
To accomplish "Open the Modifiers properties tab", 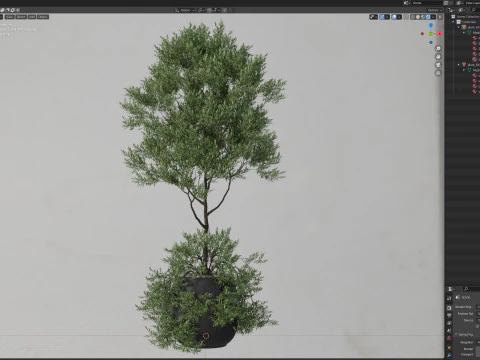I will [x=449, y=355].
